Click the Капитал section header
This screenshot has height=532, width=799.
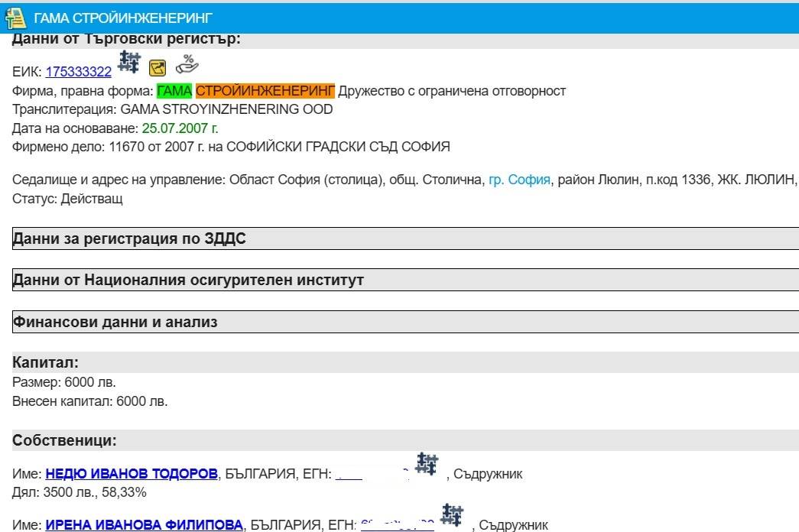coord(46,363)
